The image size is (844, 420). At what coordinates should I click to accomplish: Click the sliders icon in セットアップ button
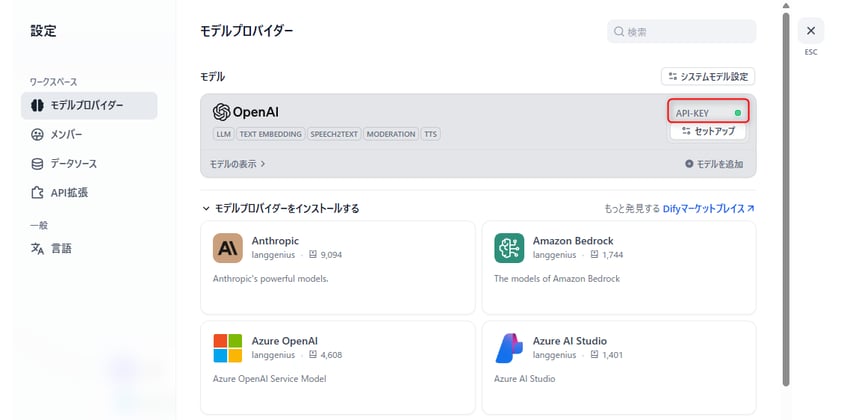[x=686, y=131]
